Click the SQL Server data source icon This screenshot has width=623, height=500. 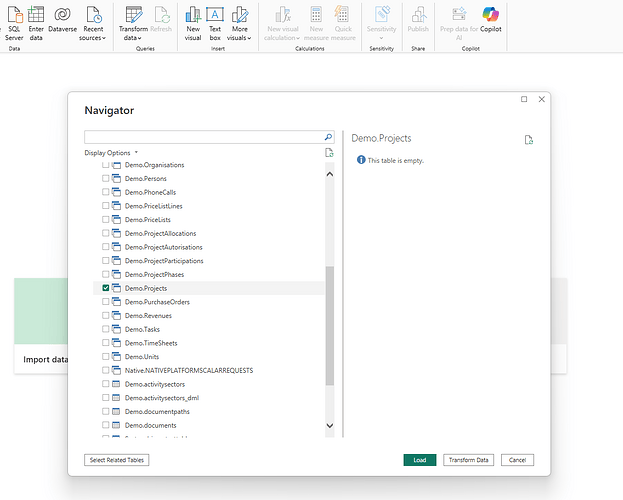(14, 15)
